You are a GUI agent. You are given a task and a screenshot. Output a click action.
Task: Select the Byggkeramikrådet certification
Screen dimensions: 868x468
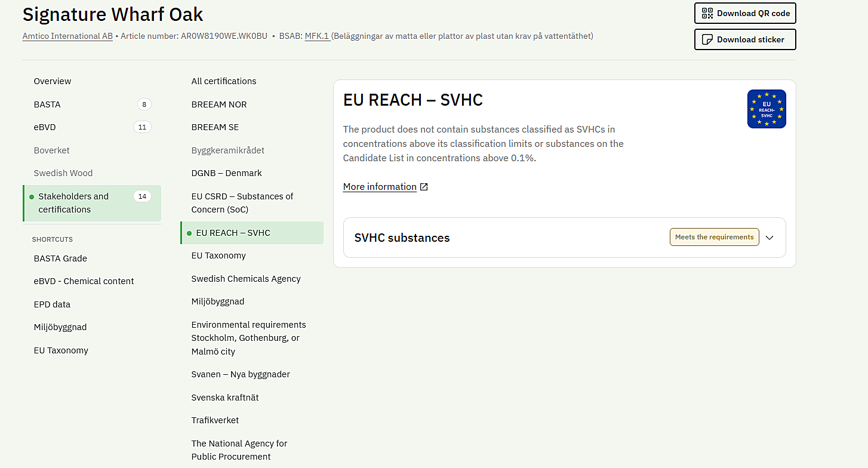click(x=228, y=150)
